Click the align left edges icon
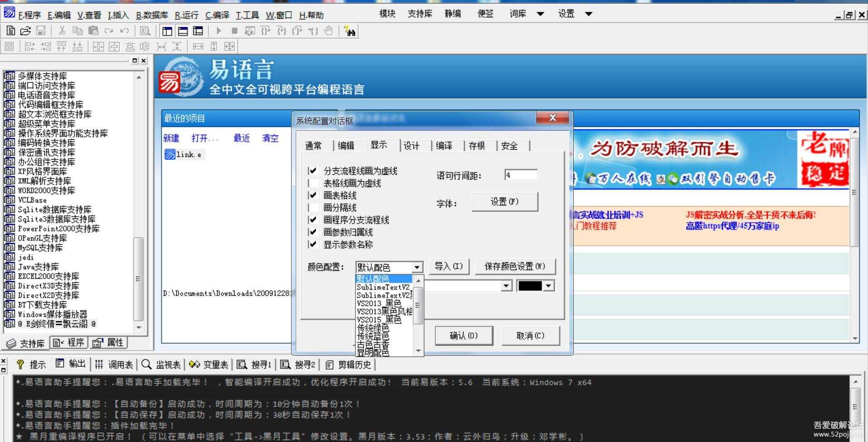 coord(30,46)
